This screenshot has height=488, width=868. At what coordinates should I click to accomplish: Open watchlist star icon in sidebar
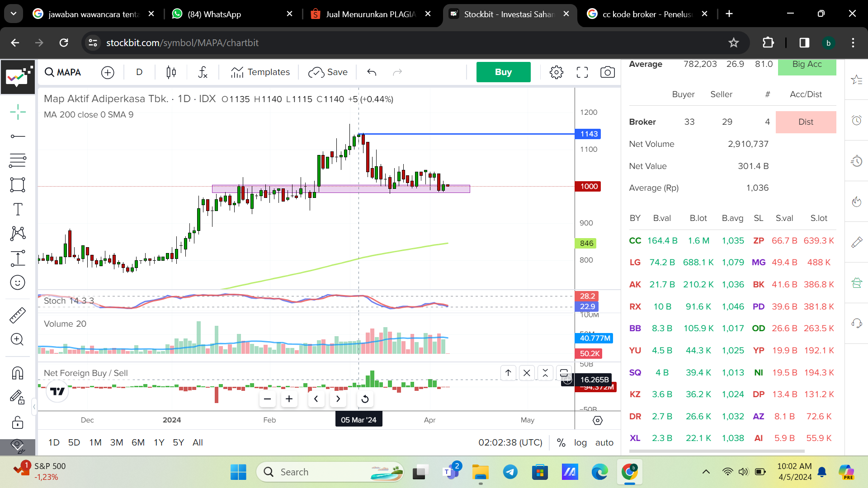pos(857,80)
